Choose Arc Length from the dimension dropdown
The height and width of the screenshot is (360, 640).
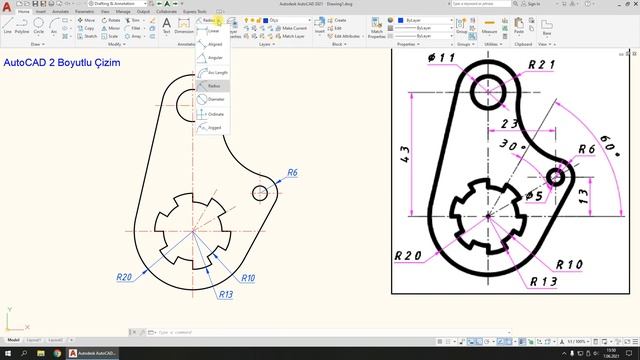(212, 72)
